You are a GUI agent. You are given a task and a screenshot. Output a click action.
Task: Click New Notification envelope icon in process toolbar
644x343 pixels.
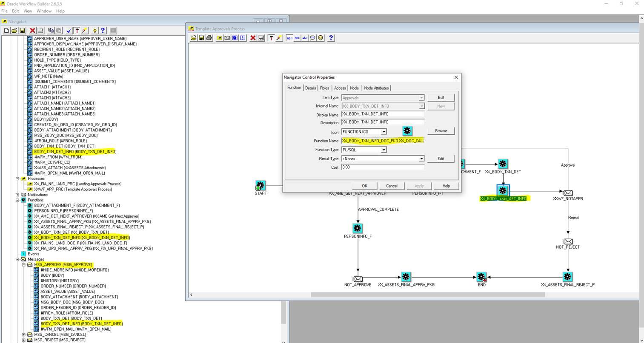click(227, 38)
